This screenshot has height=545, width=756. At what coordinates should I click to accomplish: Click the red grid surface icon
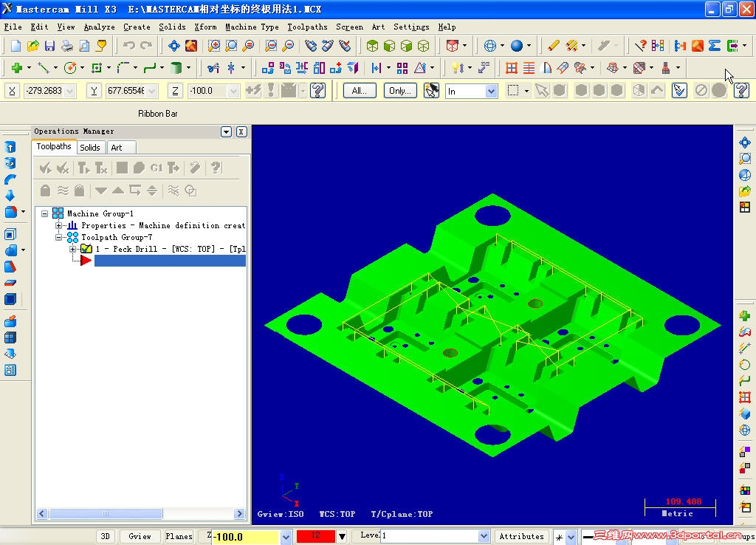[512, 68]
